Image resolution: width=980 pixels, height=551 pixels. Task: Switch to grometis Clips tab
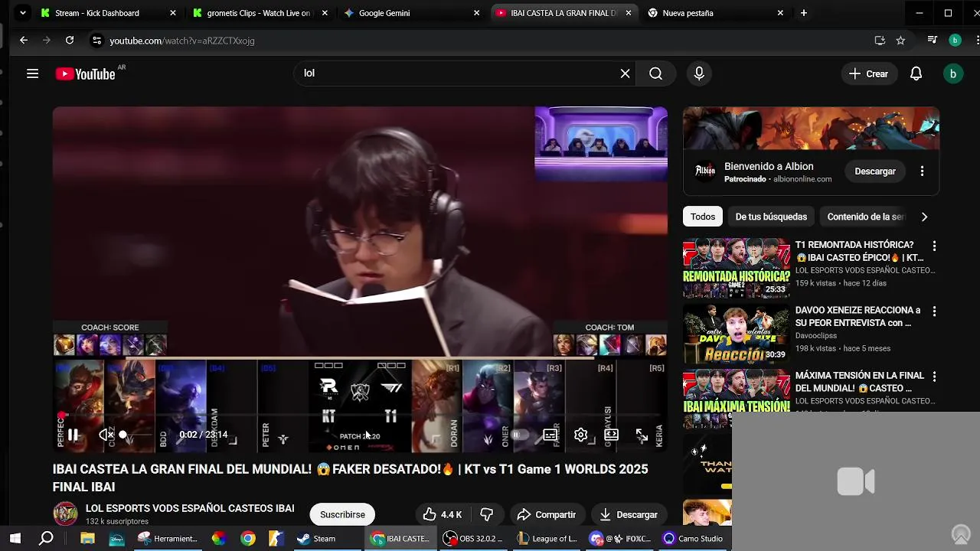(260, 13)
